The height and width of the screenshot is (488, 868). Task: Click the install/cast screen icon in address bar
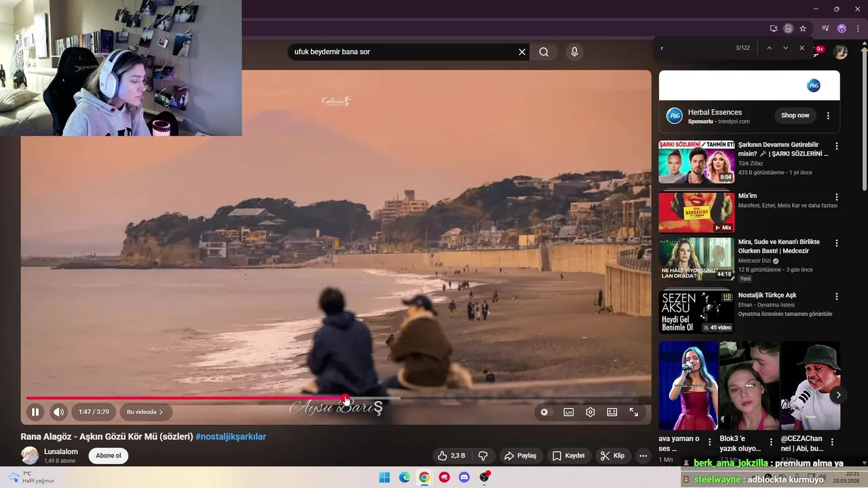[774, 28]
